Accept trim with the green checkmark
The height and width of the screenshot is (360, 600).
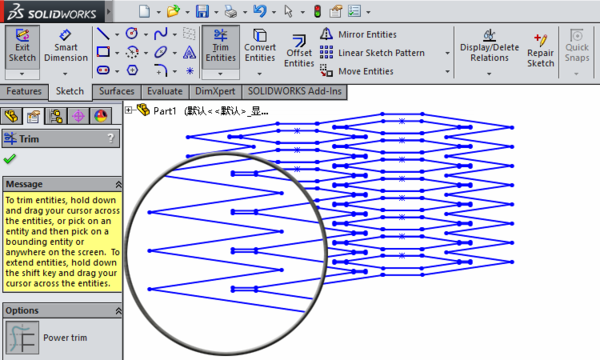[x=10, y=158]
